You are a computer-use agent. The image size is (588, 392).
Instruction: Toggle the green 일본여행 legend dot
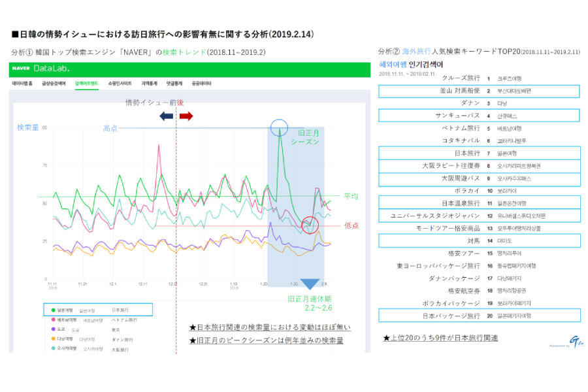coord(54,310)
